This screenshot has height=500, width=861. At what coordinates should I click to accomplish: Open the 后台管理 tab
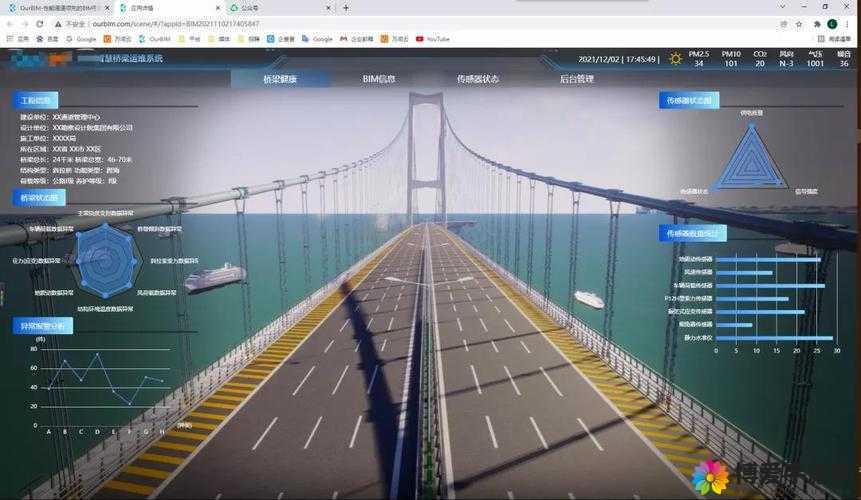click(x=577, y=79)
